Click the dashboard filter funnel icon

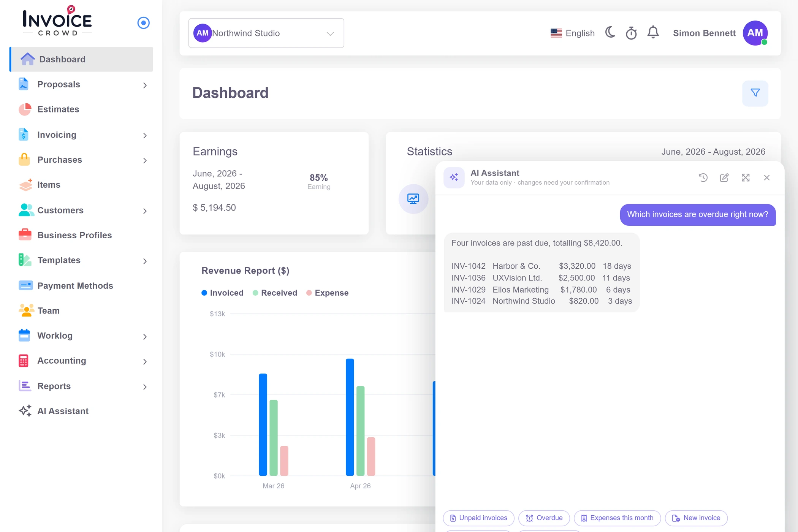click(755, 93)
